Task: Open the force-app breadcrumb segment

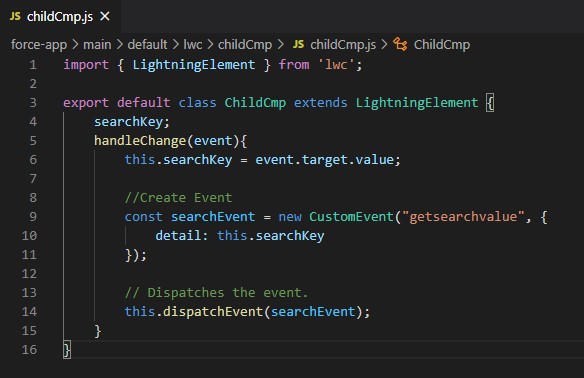Action: pos(39,45)
